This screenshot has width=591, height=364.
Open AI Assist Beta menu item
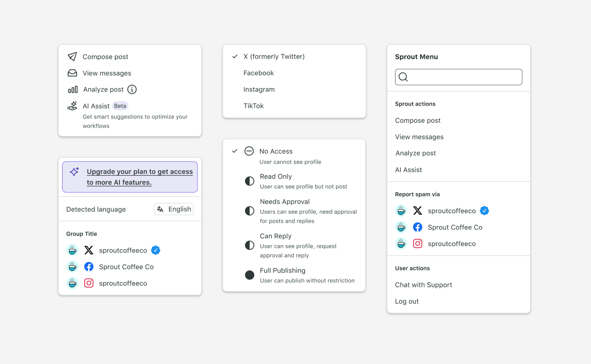130,115
